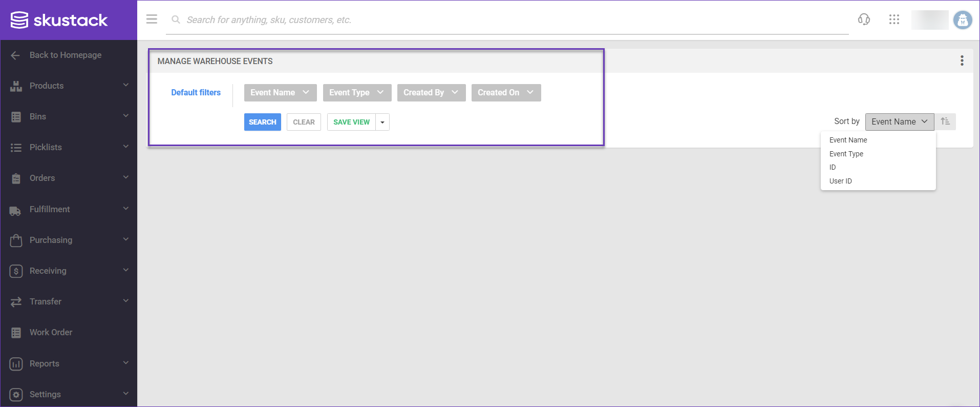
Task: Click the Back to Homepage arrow
Action: (15, 55)
